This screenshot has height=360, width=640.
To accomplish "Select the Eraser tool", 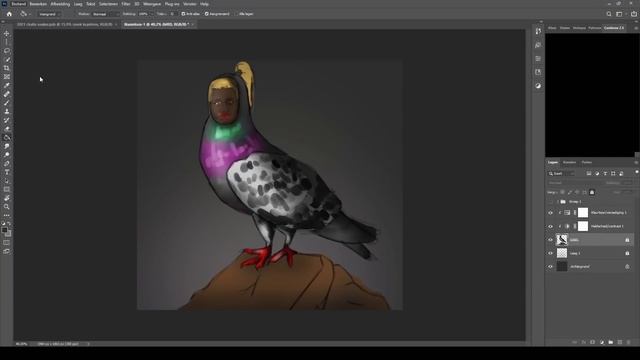I will pyautogui.click(x=7, y=129).
